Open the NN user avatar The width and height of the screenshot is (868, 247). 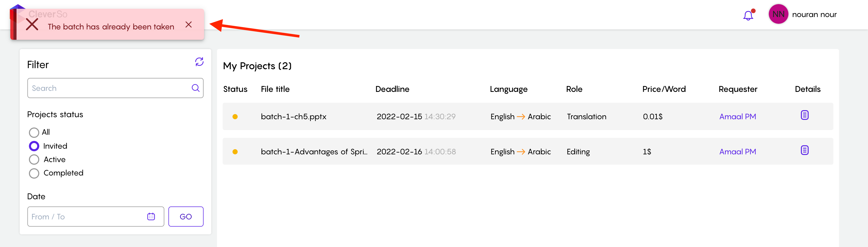point(778,14)
